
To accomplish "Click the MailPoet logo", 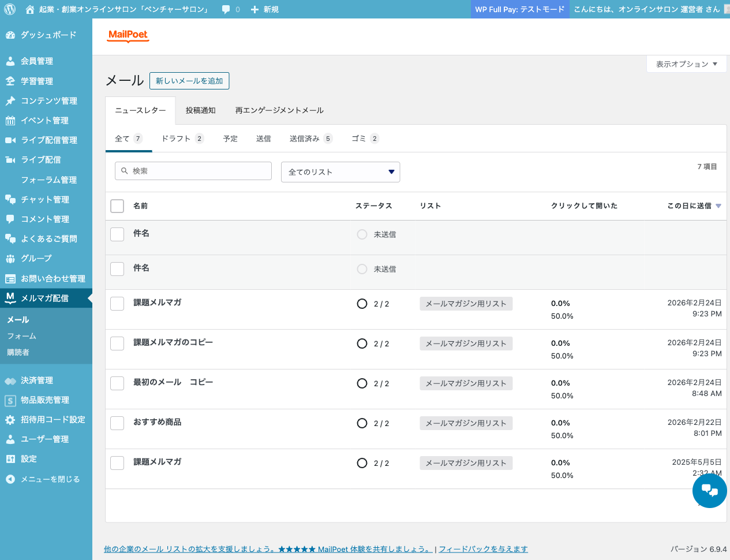I will [128, 36].
